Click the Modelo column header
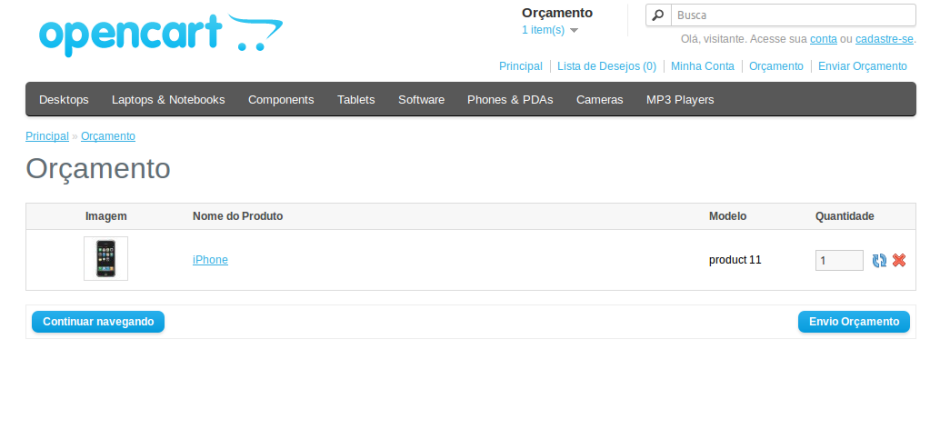 (728, 216)
